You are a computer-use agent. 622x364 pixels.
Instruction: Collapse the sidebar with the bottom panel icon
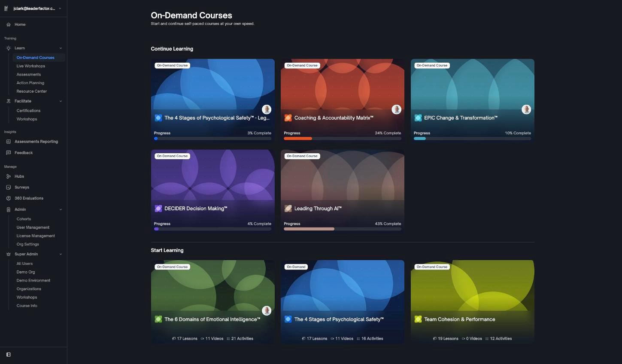click(x=9, y=355)
